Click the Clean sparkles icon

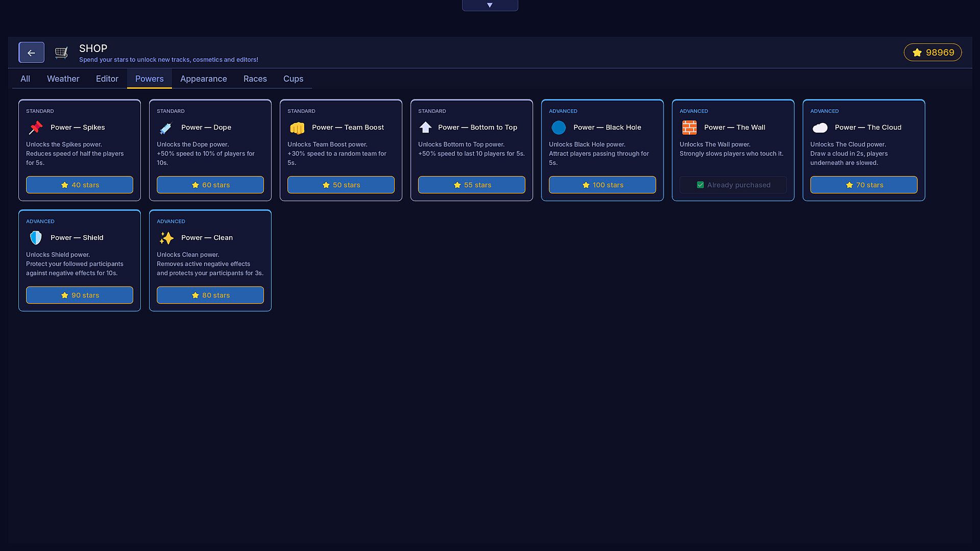point(166,238)
